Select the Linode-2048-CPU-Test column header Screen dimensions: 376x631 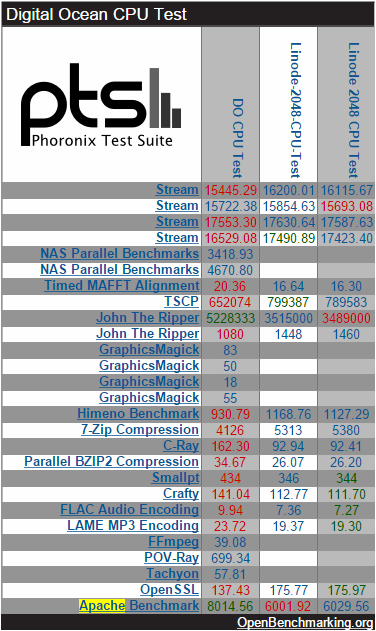pos(295,110)
